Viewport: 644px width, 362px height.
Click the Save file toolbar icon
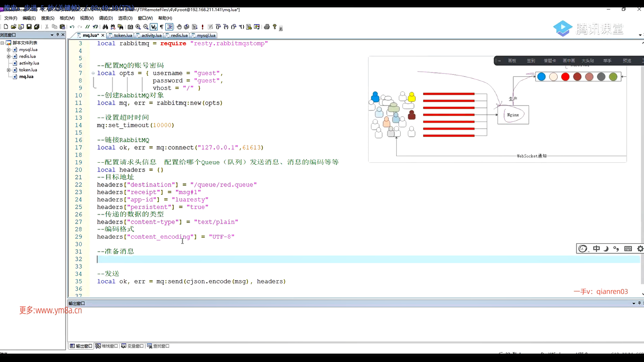click(29, 27)
